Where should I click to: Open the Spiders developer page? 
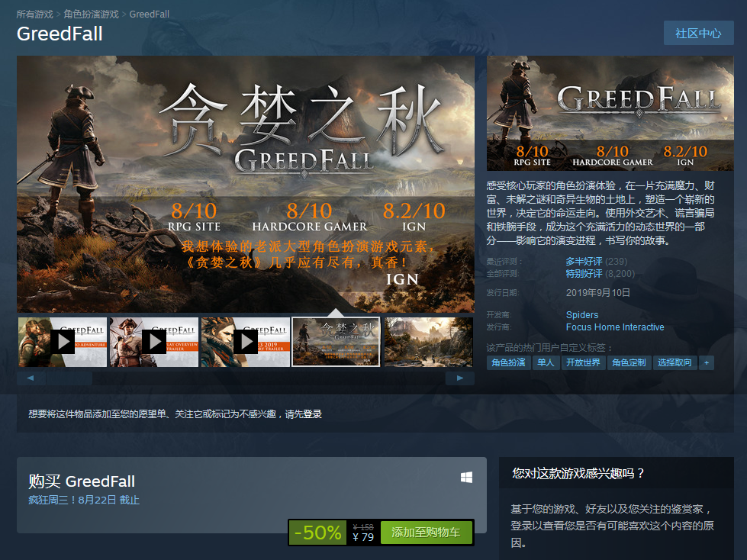pos(581,314)
